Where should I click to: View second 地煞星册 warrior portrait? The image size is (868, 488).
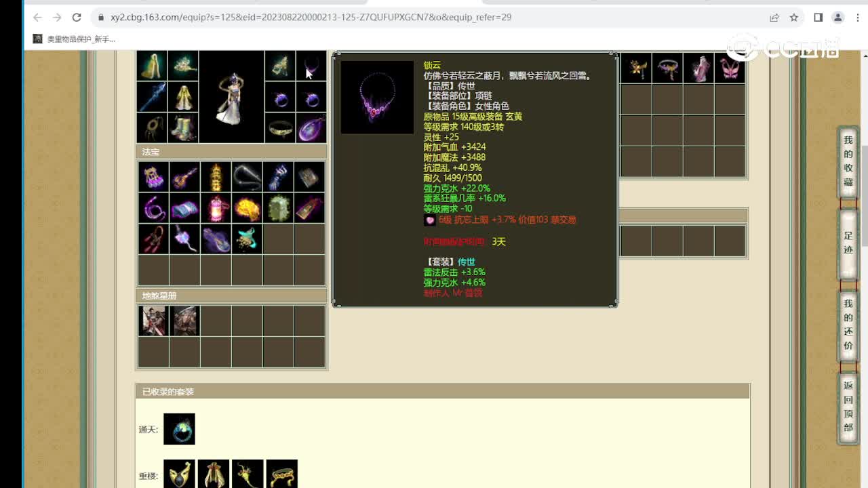(x=184, y=321)
